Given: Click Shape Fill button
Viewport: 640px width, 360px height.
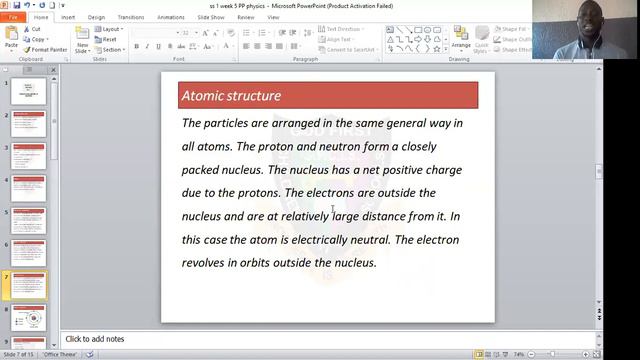Looking at the screenshot, I should [512, 29].
